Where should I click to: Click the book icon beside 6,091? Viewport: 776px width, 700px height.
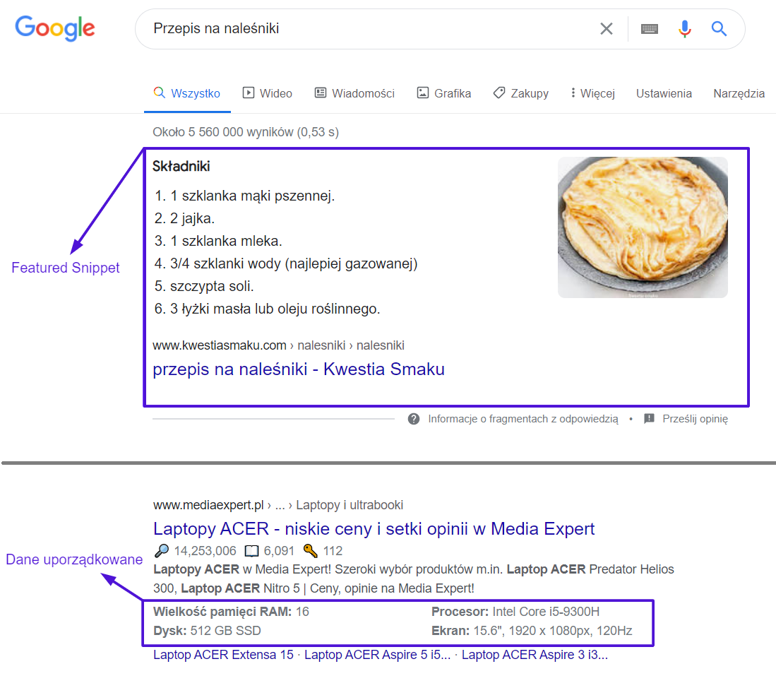252,551
